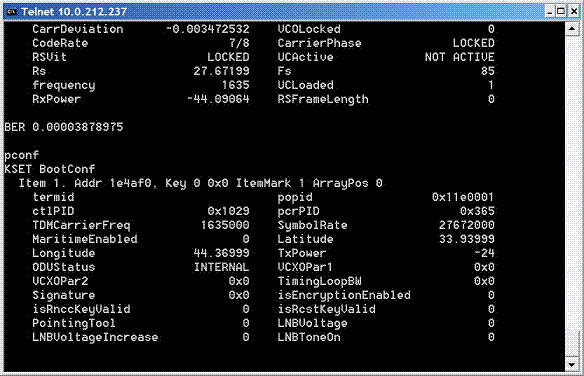The height and width of the screenshot is (376, 584).
Task: Click the TxPower value -24
Action: (484, 254)
